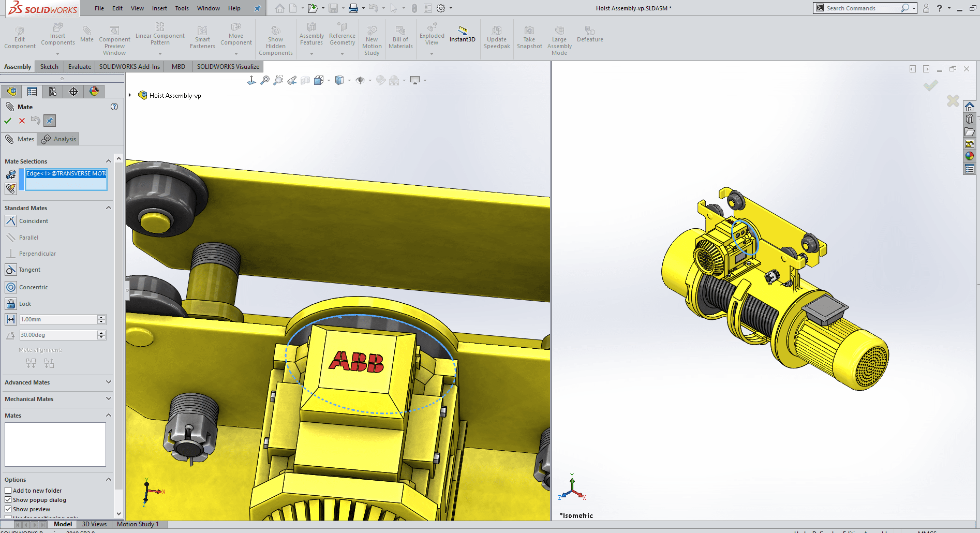
Task: Open the Exploded View dropdown arrow
Action: pyautogui.click(x=432, y=54)
